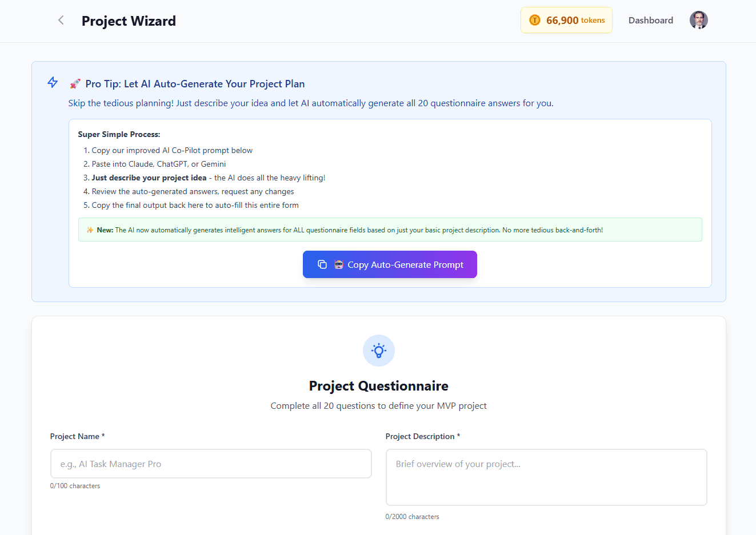Click the Super Simple Process heading
The height and width of the screenshot is (535, 756).
coord(119,134)
